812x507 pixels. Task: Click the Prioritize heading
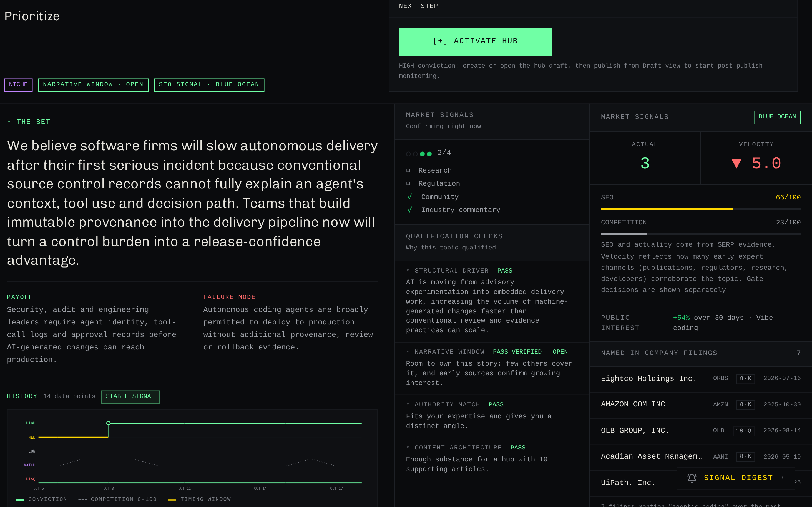pyautogui.click(x=32, y=16)
